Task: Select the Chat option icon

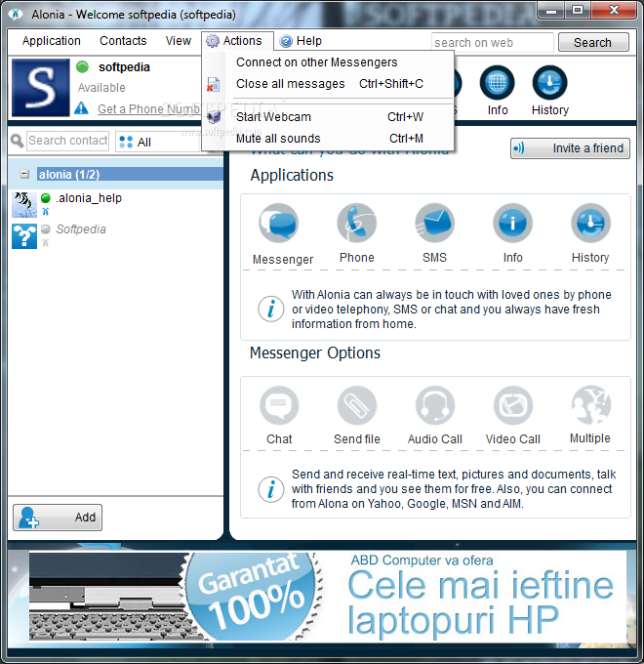Action: (x=279, y=405)
